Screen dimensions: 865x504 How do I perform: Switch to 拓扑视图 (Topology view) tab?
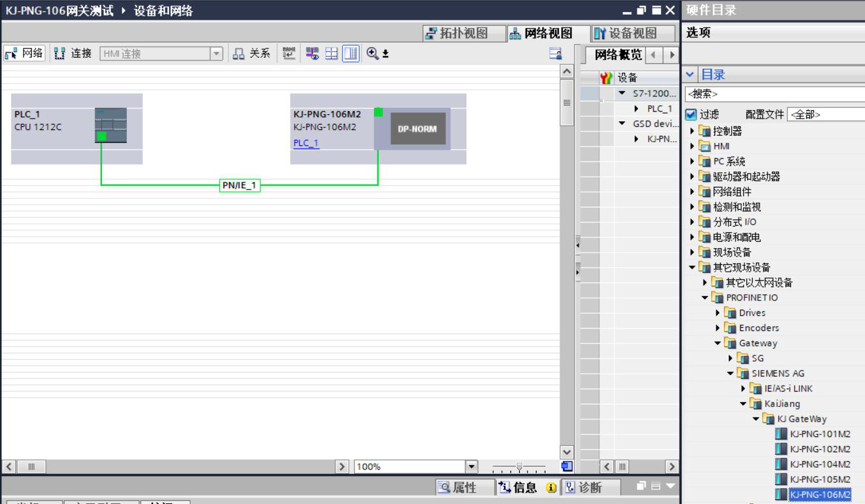(464, 33)
